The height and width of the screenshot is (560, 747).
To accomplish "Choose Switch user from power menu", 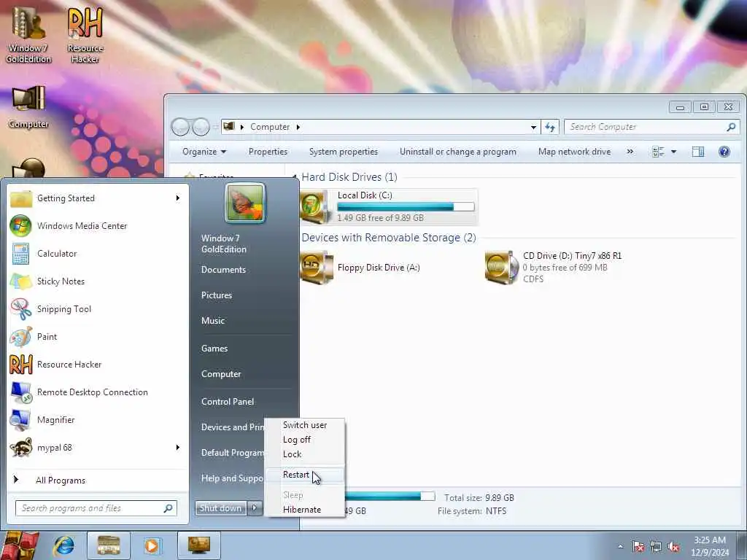I will pos(305,425).
